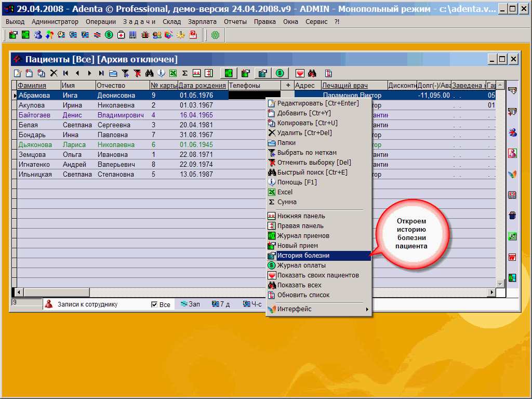Screen dimensions: 532x399
Task: Click the red heart show own patients icon
Action: pos(300,73)
